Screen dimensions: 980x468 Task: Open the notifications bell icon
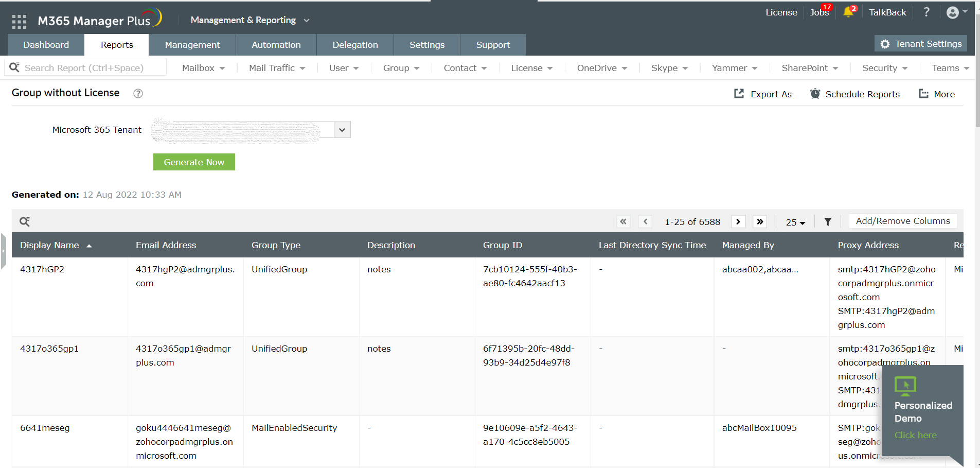pyautogui.click(x=848, y=12)
